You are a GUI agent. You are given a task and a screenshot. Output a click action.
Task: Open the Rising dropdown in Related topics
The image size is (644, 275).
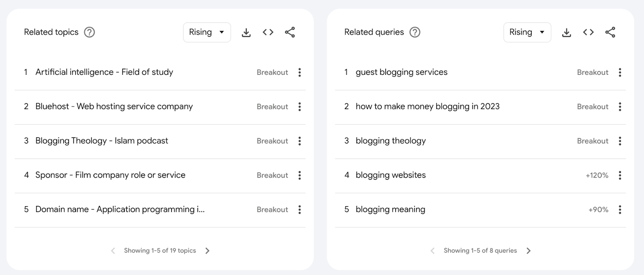pos(207,32)
